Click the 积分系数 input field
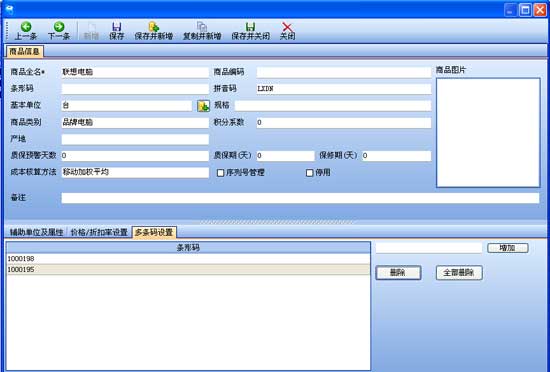 (344, 122)
